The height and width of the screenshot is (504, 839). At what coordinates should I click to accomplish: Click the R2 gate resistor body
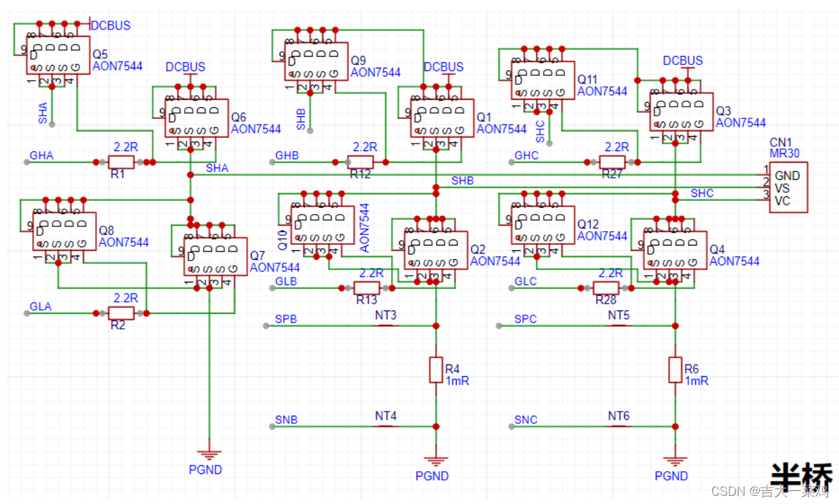[121, 313]
